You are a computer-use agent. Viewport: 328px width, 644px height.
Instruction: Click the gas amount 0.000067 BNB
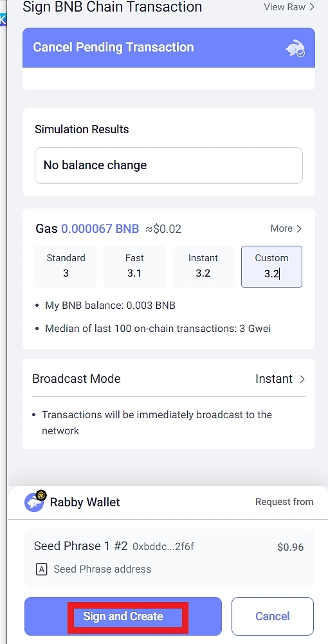pyautogui.click(x=100, y=229)
